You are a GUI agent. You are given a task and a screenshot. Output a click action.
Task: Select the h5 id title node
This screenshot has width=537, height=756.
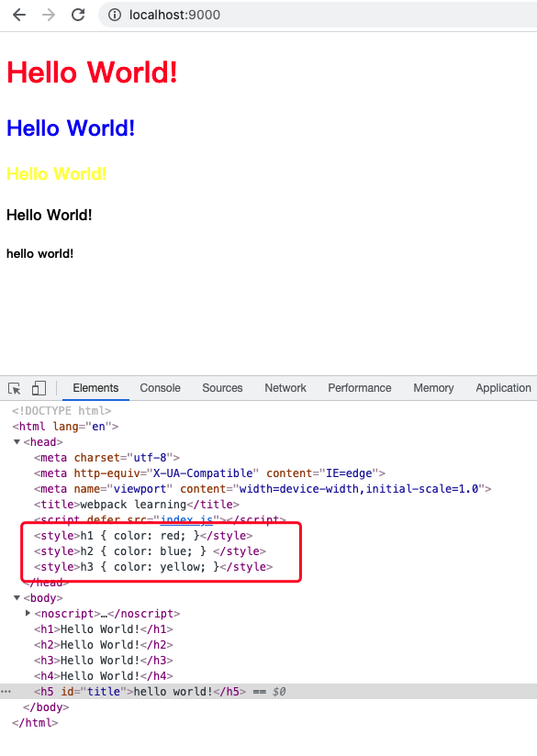268,692
